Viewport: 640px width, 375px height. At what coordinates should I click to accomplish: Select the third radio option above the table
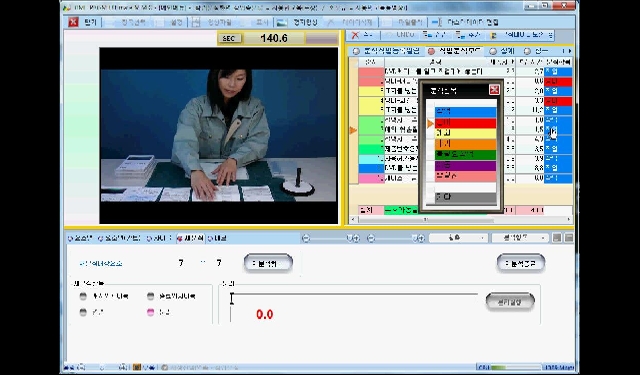[493, 51]
